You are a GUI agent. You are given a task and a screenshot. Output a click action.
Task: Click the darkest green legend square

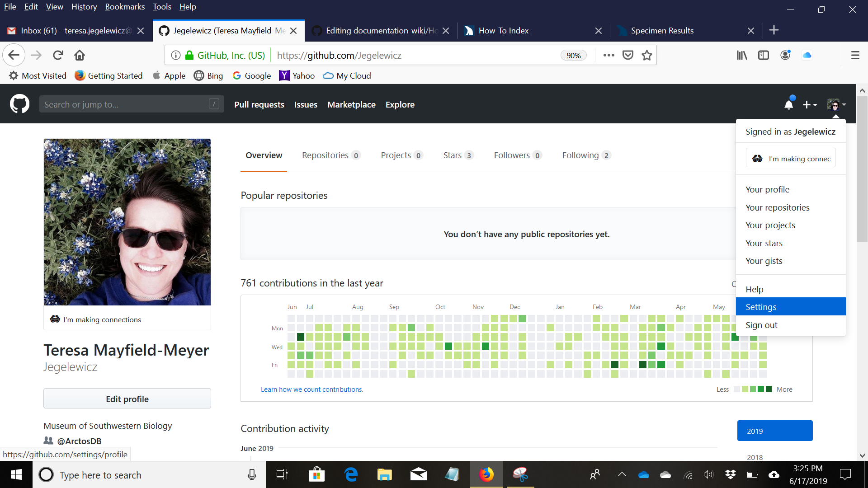pyautogui.click(x=769, y=389)
